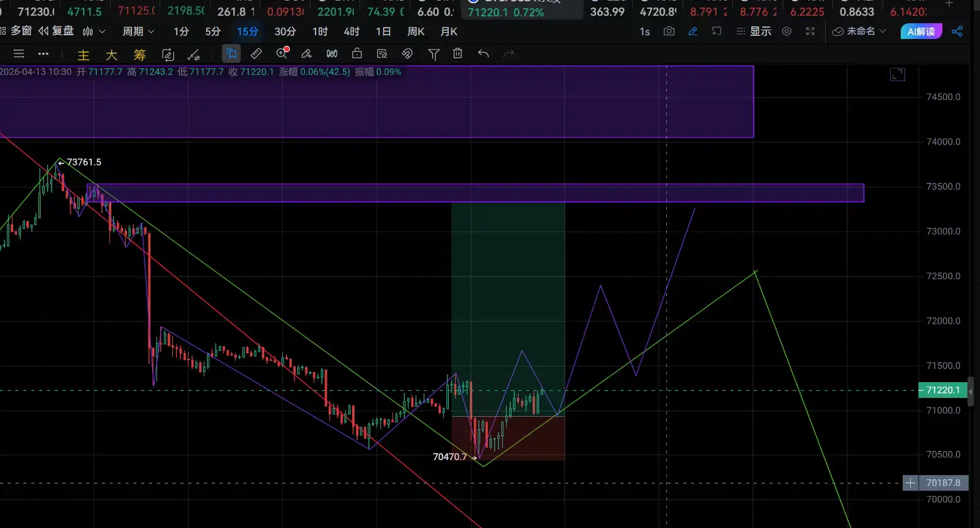Open the multi-window (多窗) layout

(16, 31)
